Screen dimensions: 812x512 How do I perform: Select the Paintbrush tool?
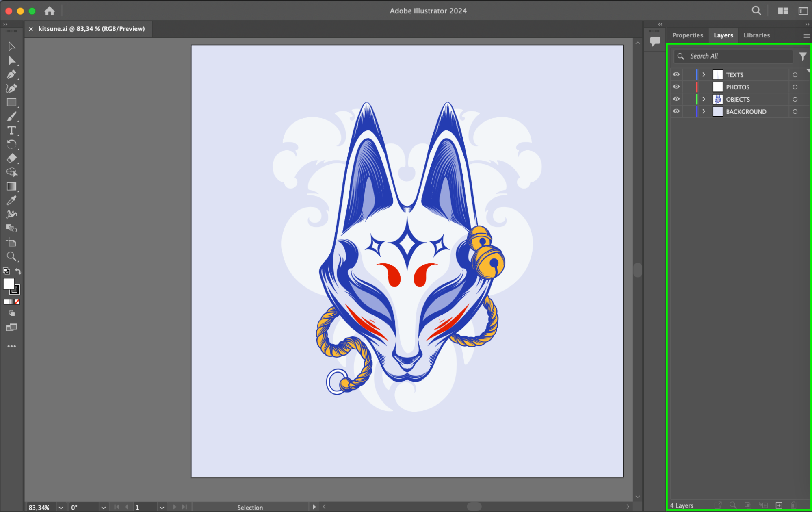point(11,117)
